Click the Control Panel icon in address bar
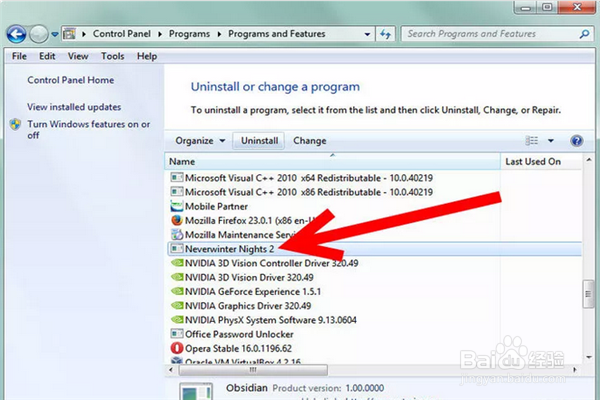Viewport: 600px width, 400px height. pos(69,34)
